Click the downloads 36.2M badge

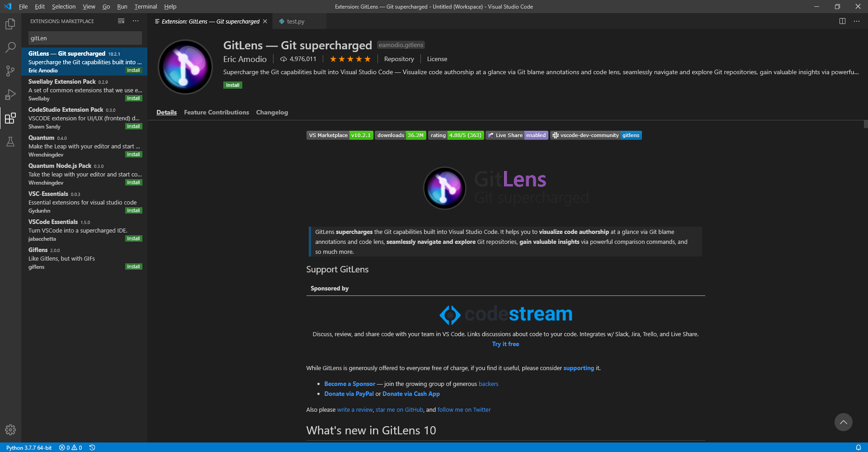point(400,135)
